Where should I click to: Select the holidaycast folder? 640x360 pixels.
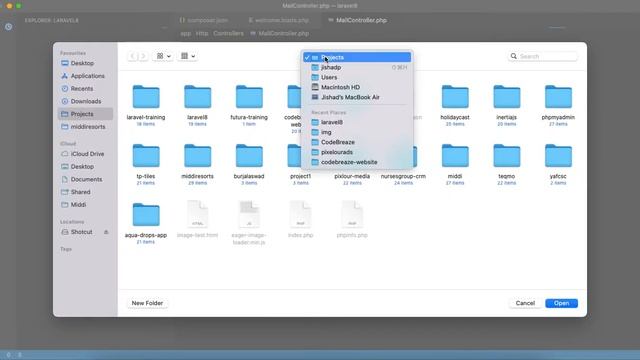tap(455, 97)
